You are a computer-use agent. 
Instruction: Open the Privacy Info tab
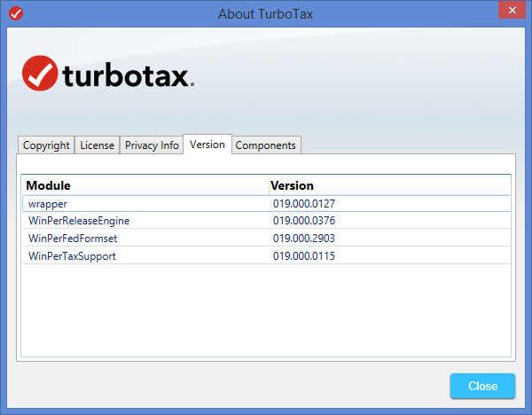(152, 145)
